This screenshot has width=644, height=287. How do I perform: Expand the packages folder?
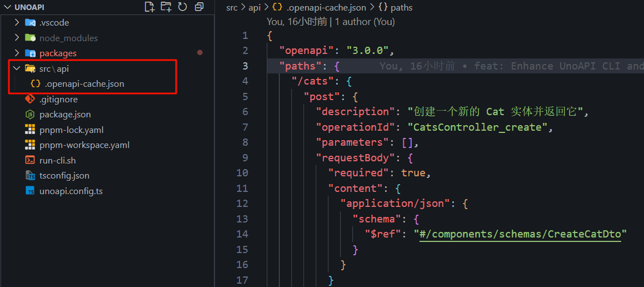pyautogui.click(x=17, y=53)
